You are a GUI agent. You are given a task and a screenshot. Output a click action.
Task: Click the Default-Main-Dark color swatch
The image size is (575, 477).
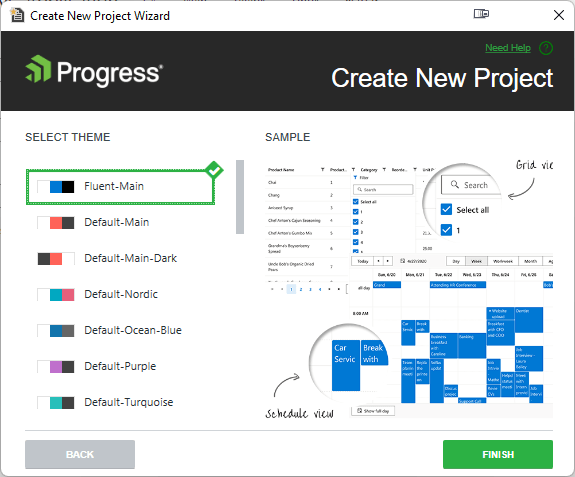click(x=56, y=258)
